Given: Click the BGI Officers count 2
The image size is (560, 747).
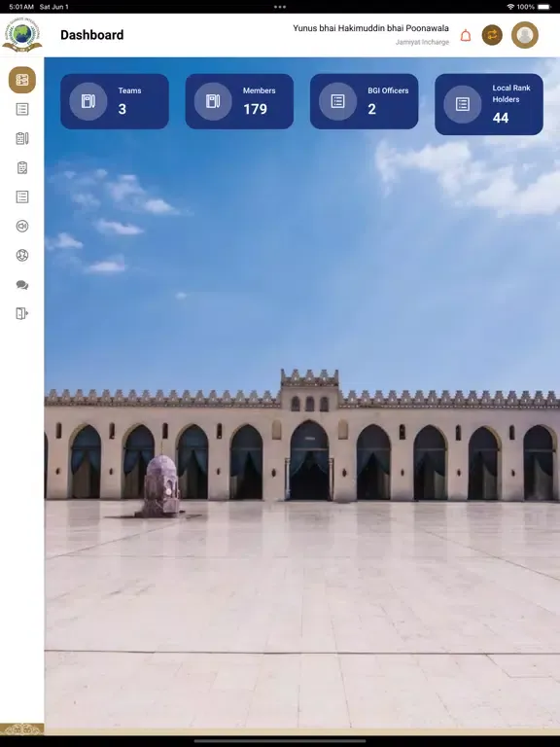Looking at the screenshot, I should pyautogui.click(x=372, y=109).
